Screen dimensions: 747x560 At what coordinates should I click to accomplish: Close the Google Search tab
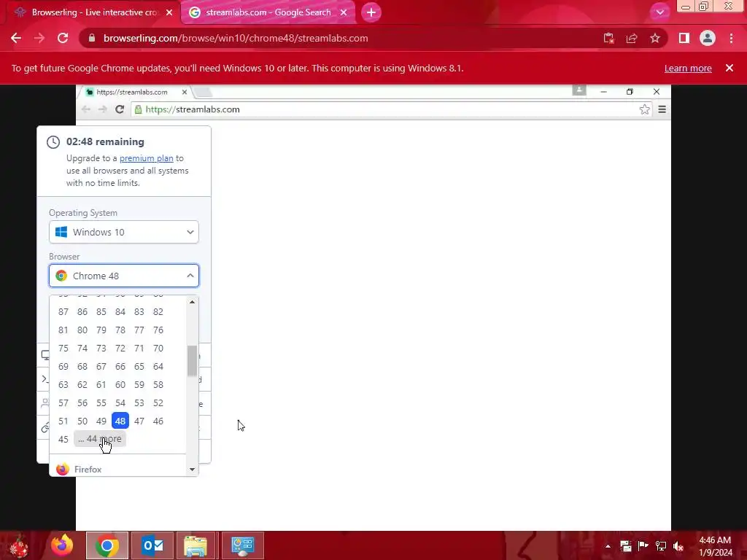click(x=344, y=12)
